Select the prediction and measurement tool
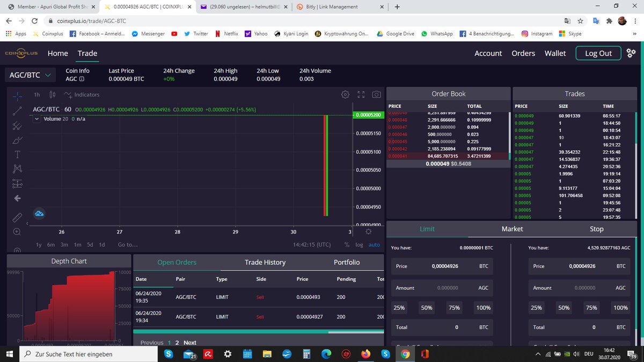Screen dimensions: 644x362 coord(17,183)
